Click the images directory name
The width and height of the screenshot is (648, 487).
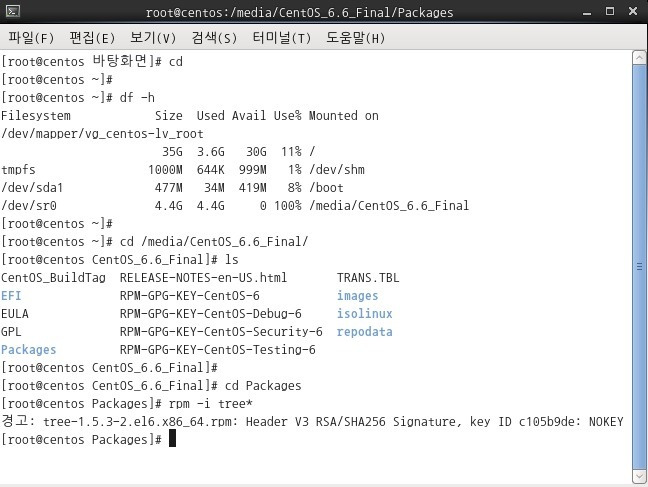[x=357, y=296]
